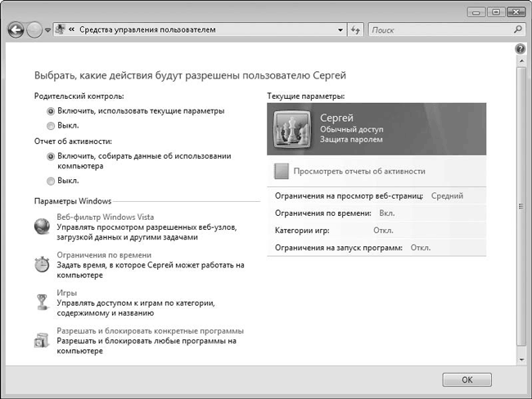Click the activity reports icon
The image size is (532, 399).
(x=282, y=171)
